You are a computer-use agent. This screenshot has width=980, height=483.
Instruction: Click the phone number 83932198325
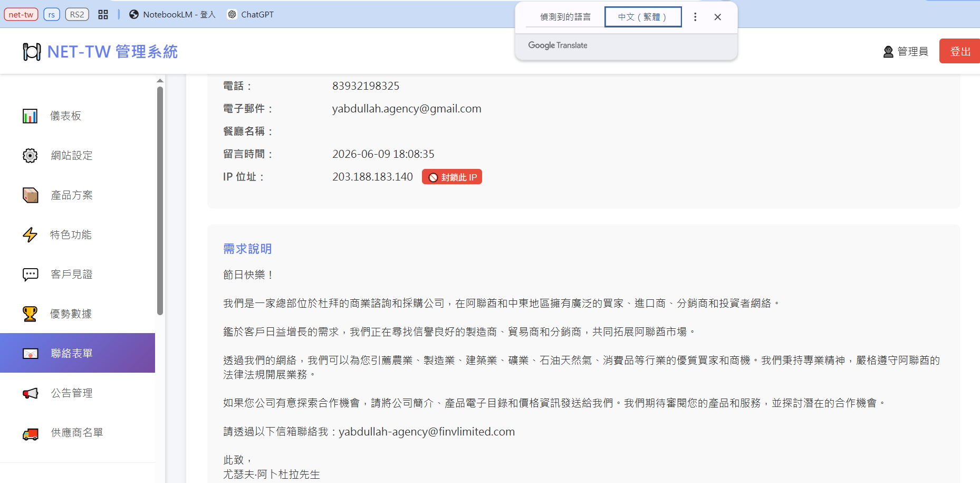[x=366, y=86]
